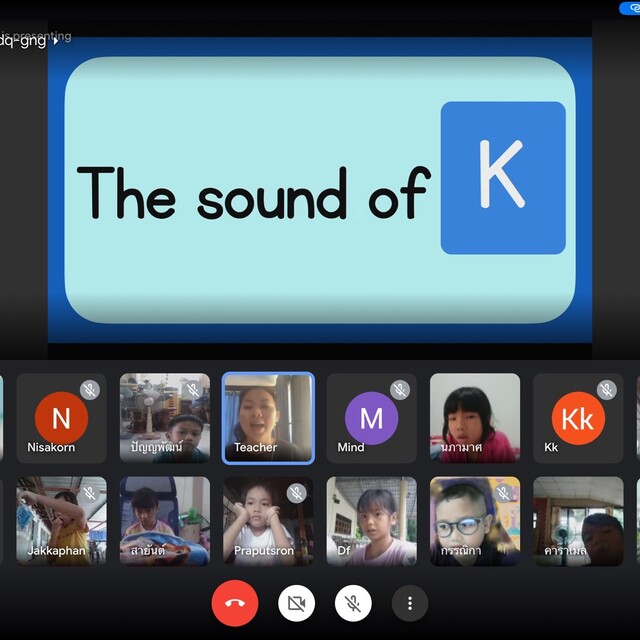
Task: Select the Teacher video tile
Action: tap(268, 418)
